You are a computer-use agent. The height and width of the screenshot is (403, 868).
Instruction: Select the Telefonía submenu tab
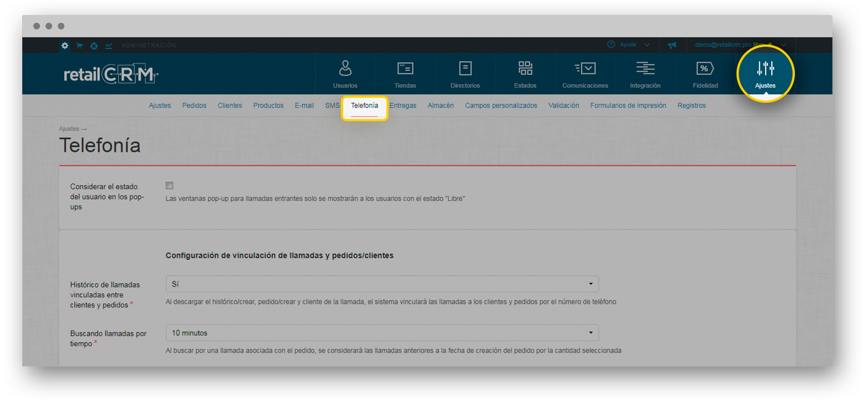tap(364, 105)
